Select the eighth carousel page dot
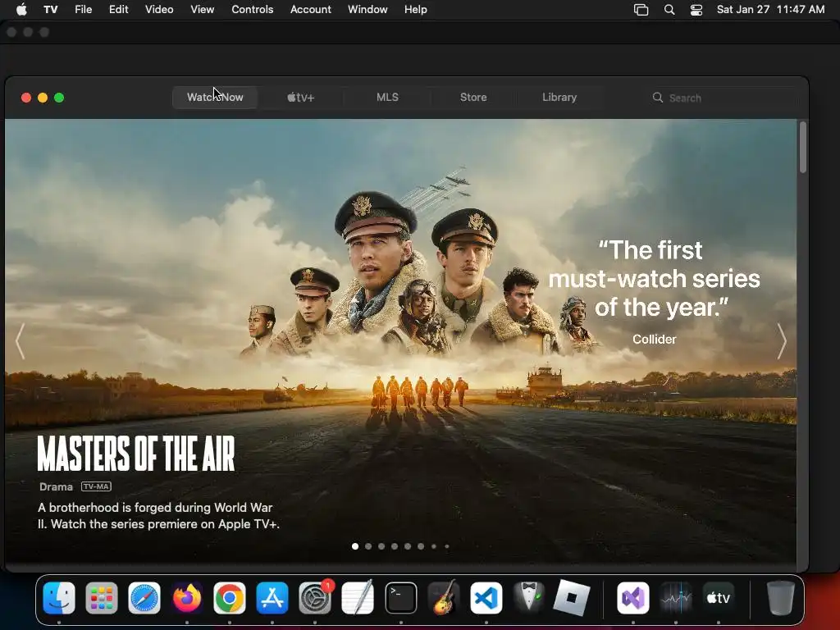The width and height of the screenshot is (840, 630). coord(447,546)
